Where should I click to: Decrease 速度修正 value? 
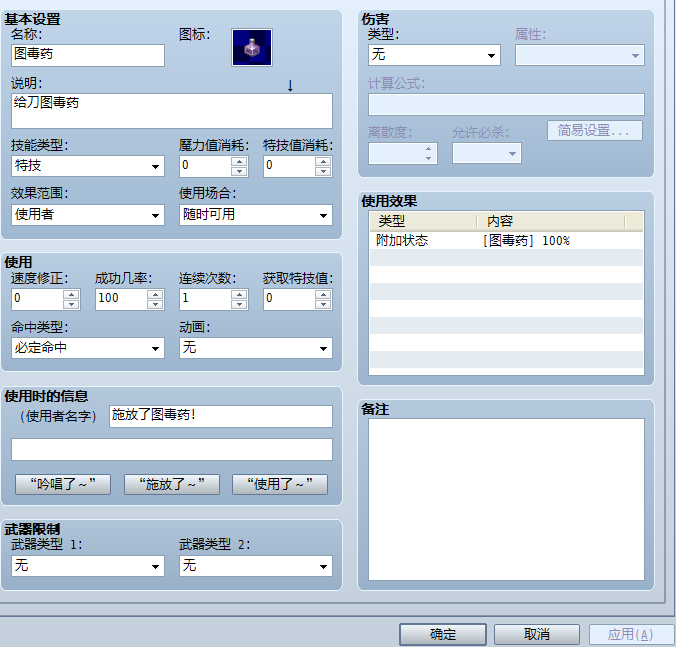click(71, 304)
